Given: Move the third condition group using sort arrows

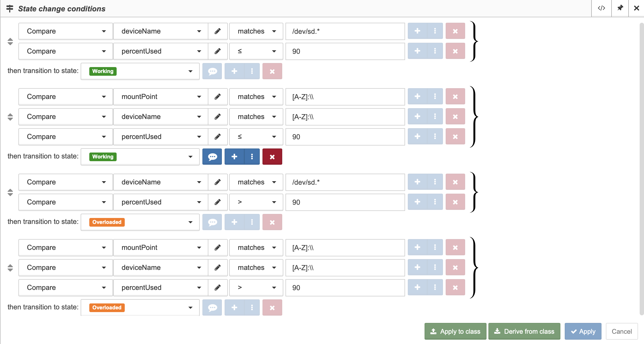Looking at the screenshot, I should pos(10,192).
